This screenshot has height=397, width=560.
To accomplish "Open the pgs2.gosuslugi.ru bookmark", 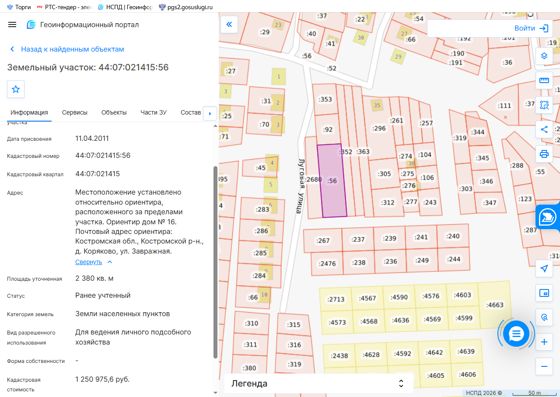I will tap(186, 7).
